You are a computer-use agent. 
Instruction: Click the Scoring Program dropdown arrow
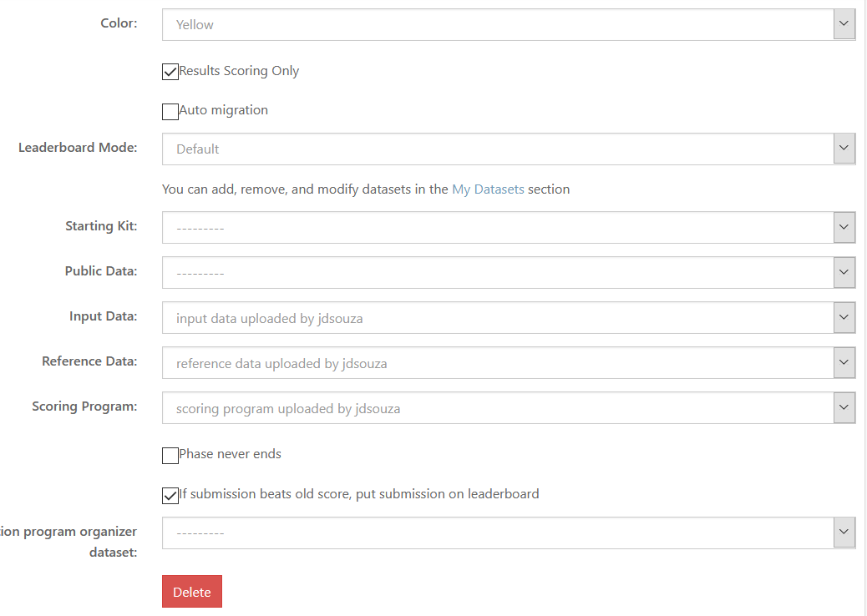click(x=844, y=407)
